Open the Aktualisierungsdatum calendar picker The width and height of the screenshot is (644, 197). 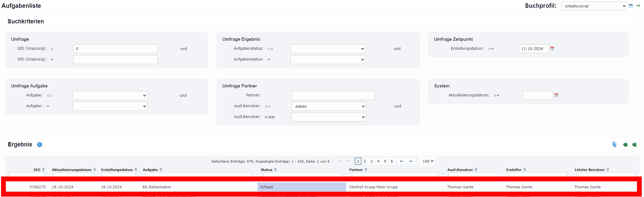[x=556, y=95]
